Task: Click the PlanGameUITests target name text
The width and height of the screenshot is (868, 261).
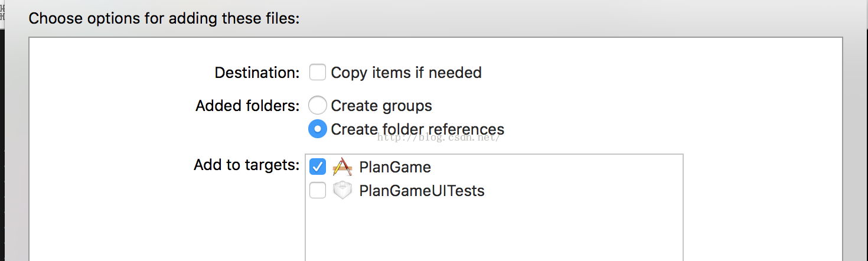Action: pos(422,191)
